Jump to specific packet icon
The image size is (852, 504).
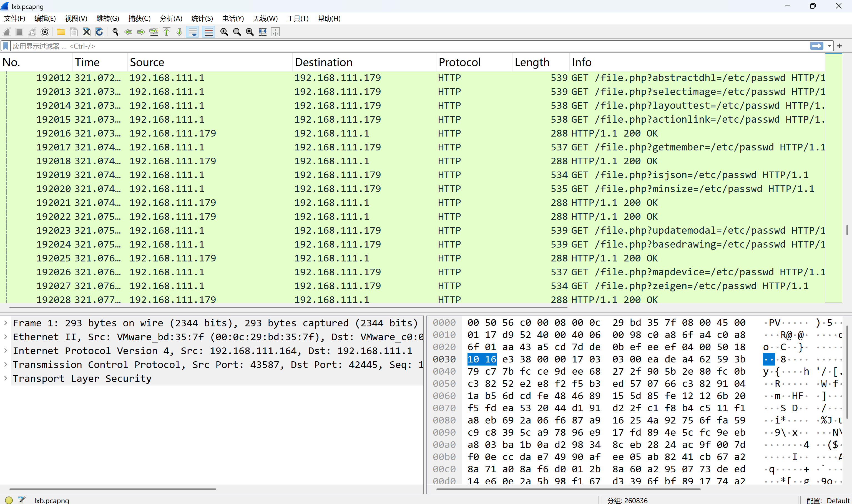click(x=154, y=32)
